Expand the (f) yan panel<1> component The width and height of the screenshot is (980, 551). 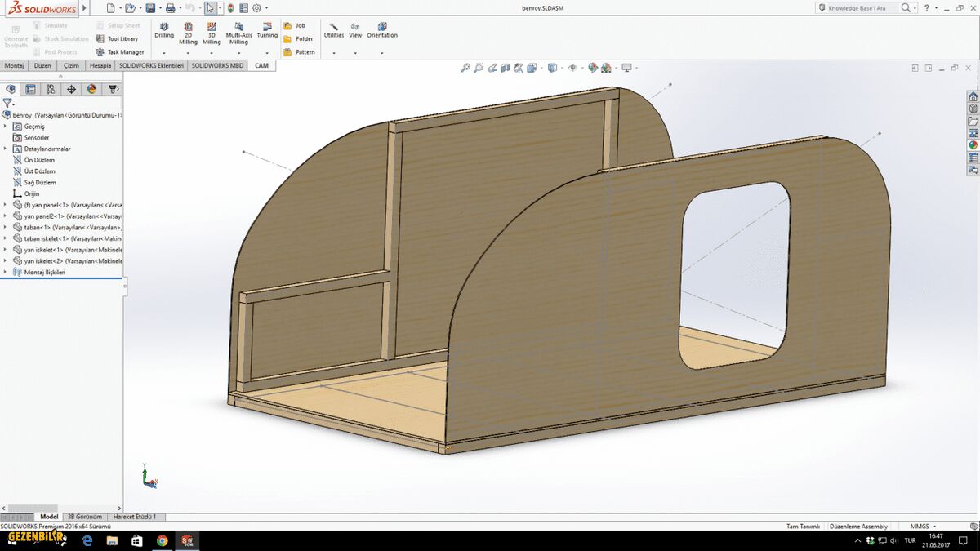tap(6, 205)
